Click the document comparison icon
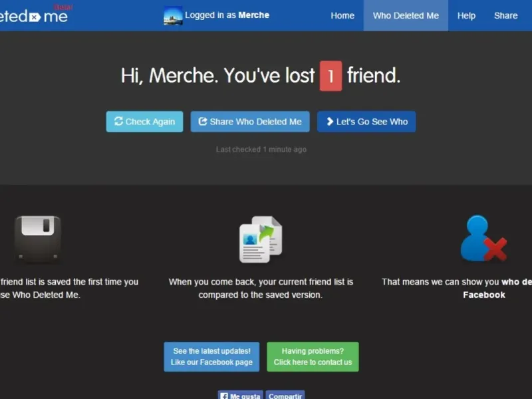 point(261,239)
